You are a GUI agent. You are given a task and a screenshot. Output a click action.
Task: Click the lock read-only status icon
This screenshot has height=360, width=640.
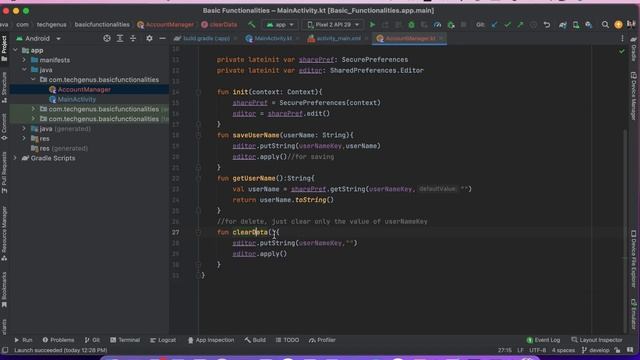[617, 350]
